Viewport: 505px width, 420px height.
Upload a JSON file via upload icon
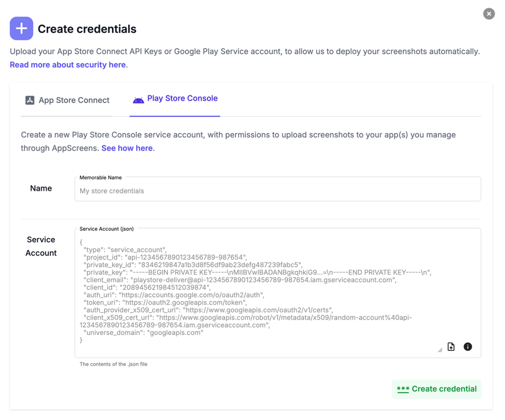[x=451, y=347]
